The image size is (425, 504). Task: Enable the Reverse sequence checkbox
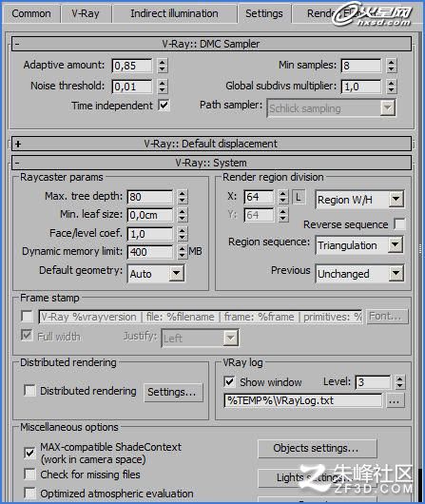pos(399,224)
